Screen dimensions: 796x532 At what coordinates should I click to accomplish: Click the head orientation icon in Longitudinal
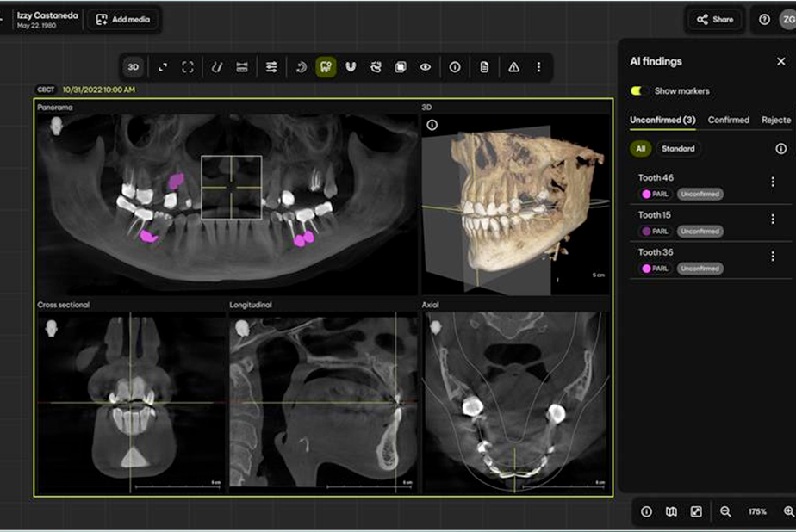(243, 329)
